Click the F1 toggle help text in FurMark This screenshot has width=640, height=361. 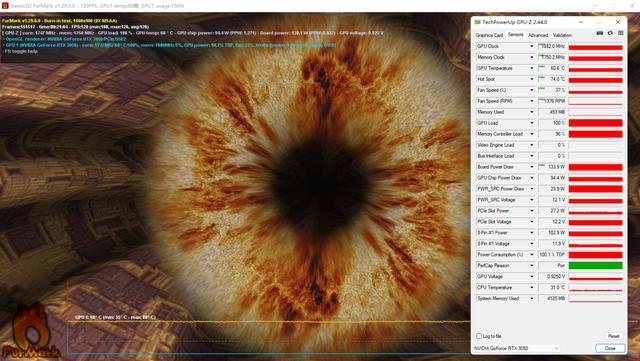(x=21, y=51)
